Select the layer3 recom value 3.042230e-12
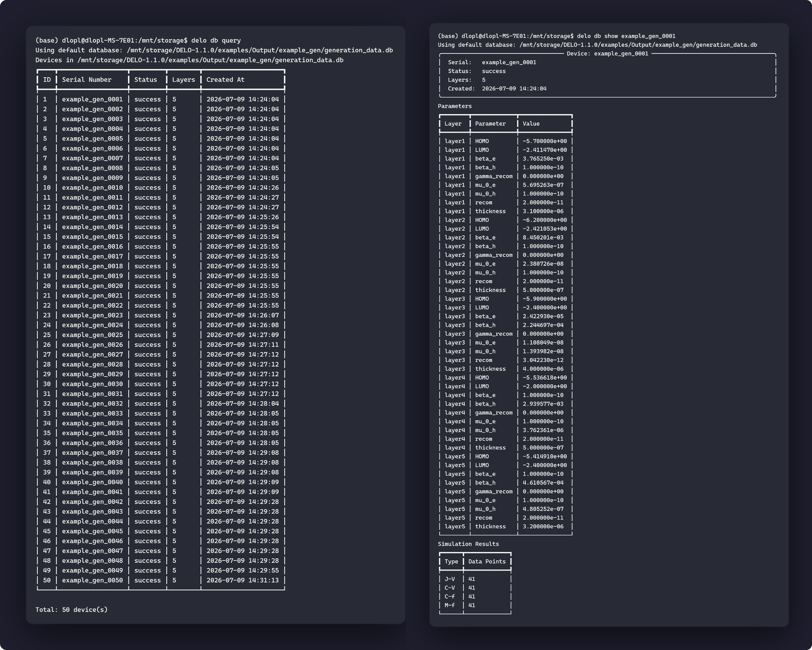Image resolution: width=812 pixels, height=650 pixels. pos(543,360)
